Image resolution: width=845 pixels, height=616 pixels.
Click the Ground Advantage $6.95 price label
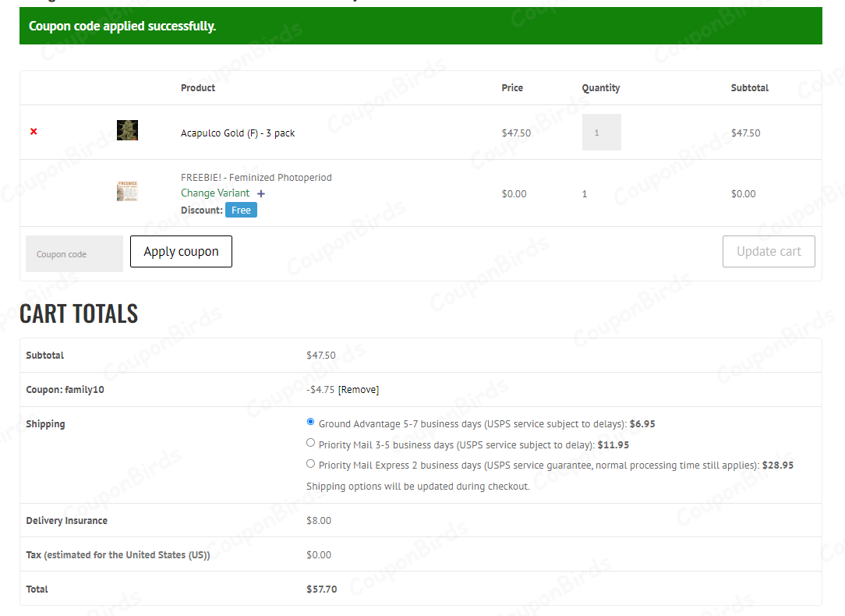point(644,423)
